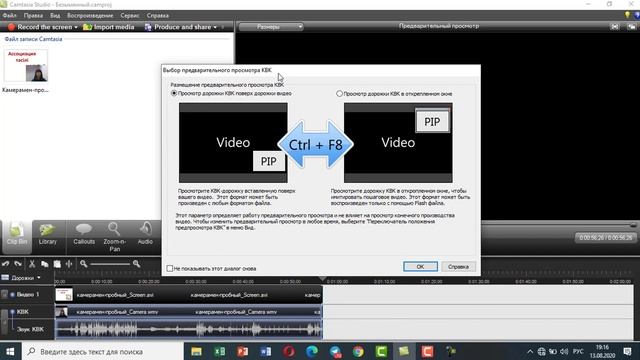
Task: Click the left PIP-over-video preview image
Action: coord(233,143)
